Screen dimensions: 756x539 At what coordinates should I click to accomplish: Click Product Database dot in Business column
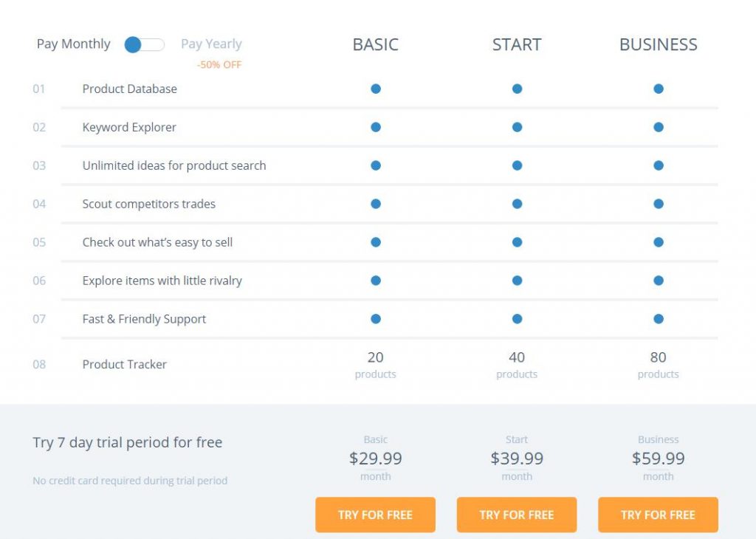659,89
